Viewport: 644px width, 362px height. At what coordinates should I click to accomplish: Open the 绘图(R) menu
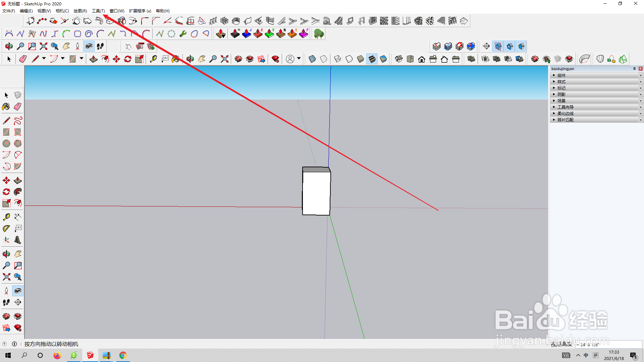click(80, 11)
